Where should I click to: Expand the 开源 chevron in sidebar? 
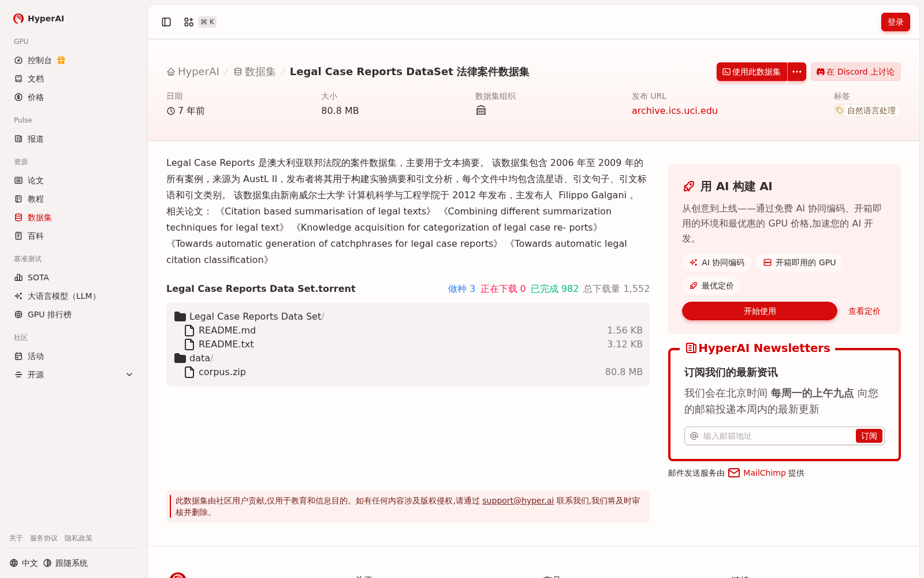(129, 375)
